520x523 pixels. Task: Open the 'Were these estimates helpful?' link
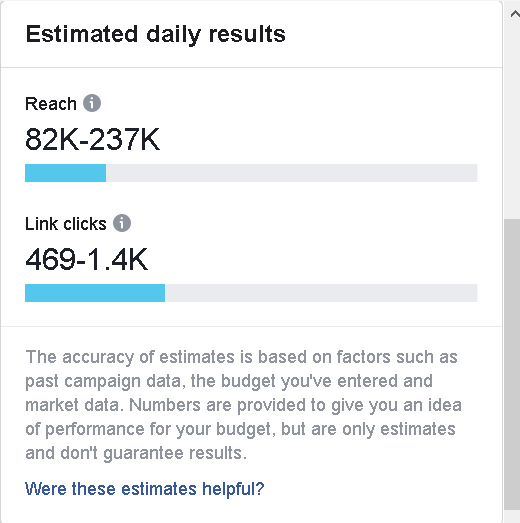click(144, 489)
